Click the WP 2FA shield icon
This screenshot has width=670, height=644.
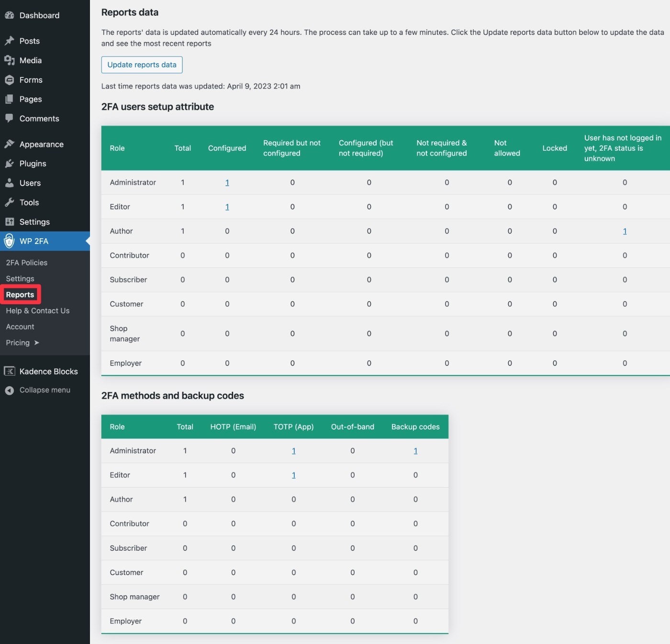tap(9, 241)
